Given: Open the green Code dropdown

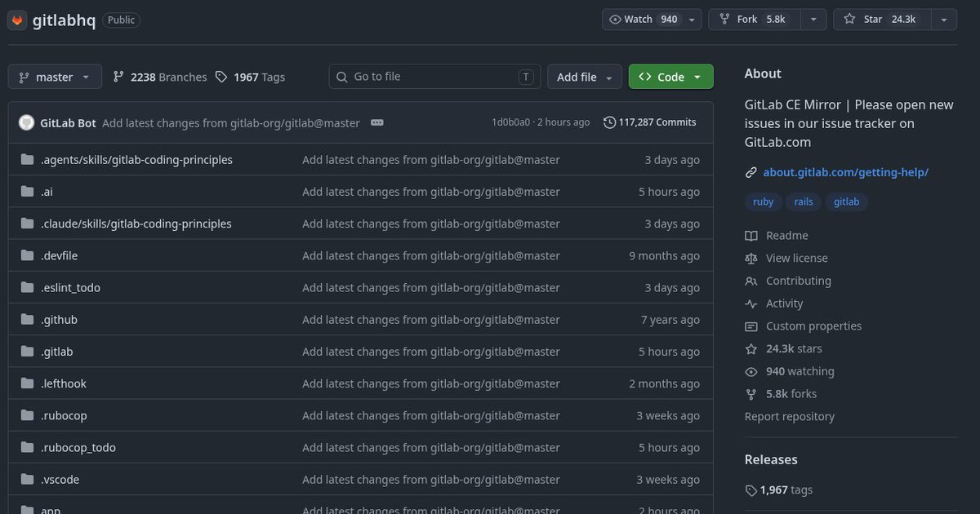Looking at the screenshot, I should pyautogui.click(x=671, y=77).
